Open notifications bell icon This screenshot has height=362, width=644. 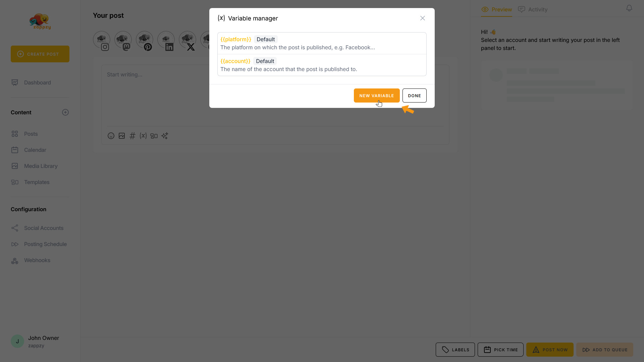(629, 8)
